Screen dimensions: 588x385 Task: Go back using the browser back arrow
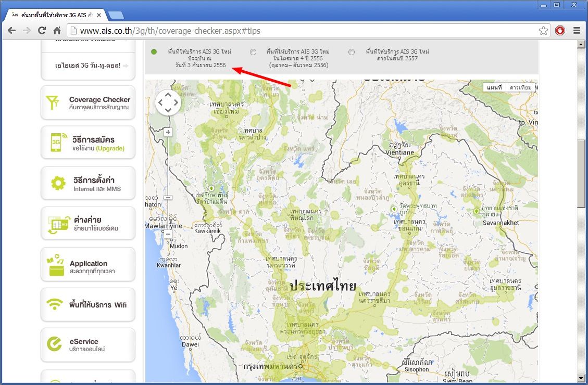[x=11, y=30]
